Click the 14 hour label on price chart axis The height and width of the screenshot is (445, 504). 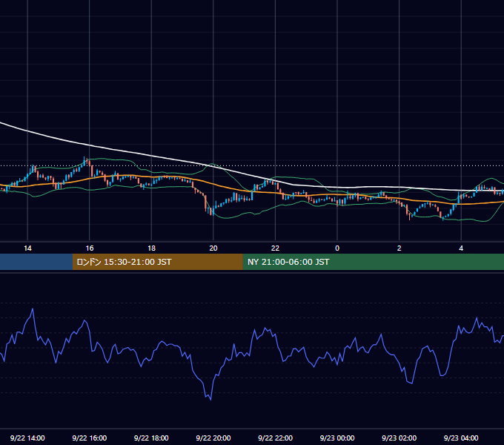pyautogui.click(x=27, y=248)
